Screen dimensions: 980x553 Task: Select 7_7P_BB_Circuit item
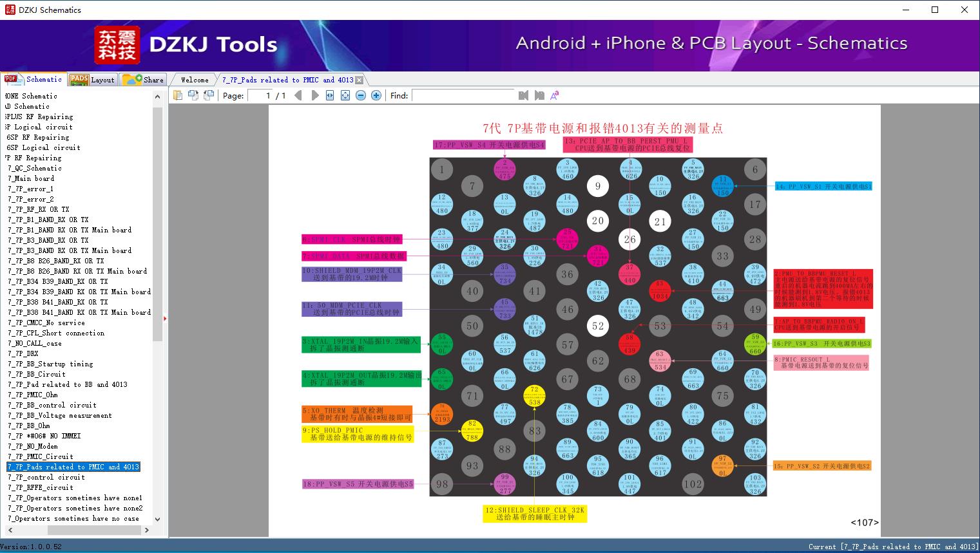click(37, 374)
